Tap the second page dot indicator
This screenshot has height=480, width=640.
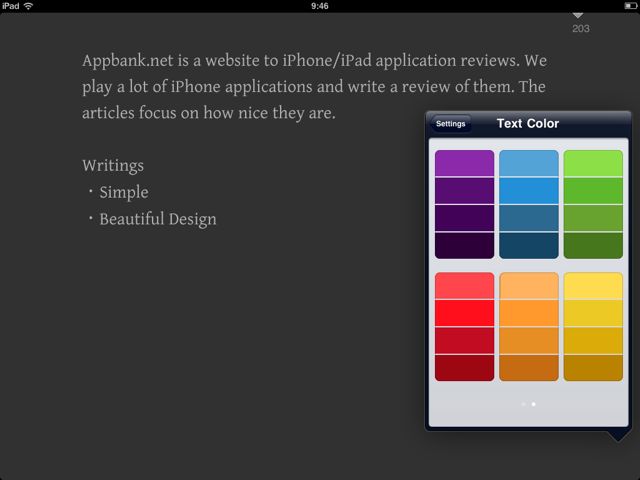pos(533,404)
